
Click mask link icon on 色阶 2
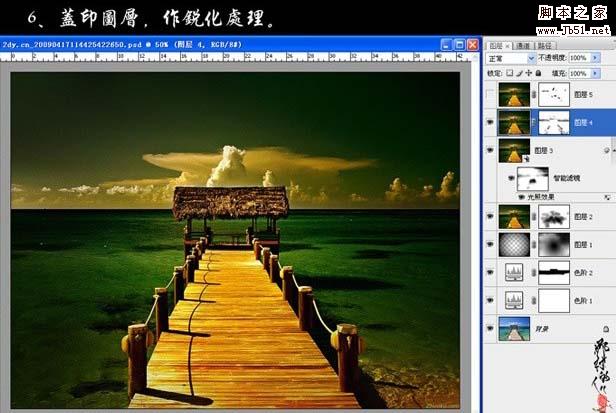[x=534, y=272]
